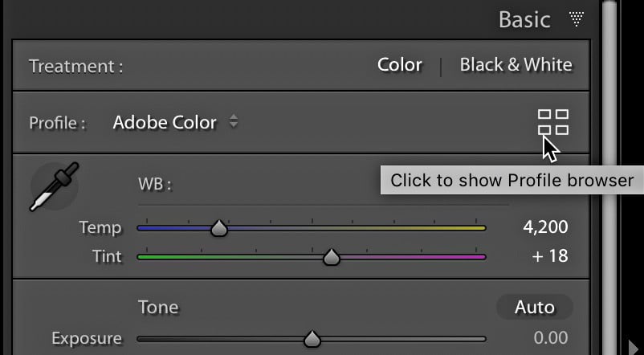Click the Temp slider handle
644x355 pixels.
(218, 229)
